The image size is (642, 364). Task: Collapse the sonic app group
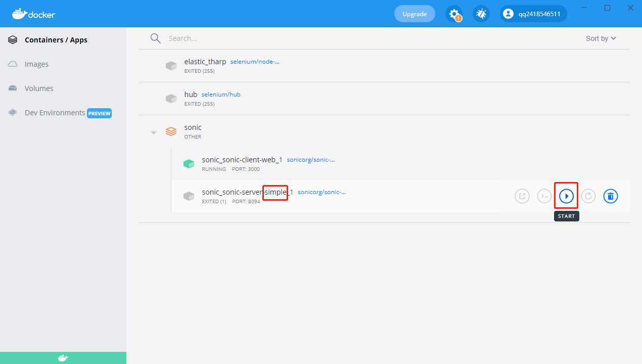click(154, 133)
